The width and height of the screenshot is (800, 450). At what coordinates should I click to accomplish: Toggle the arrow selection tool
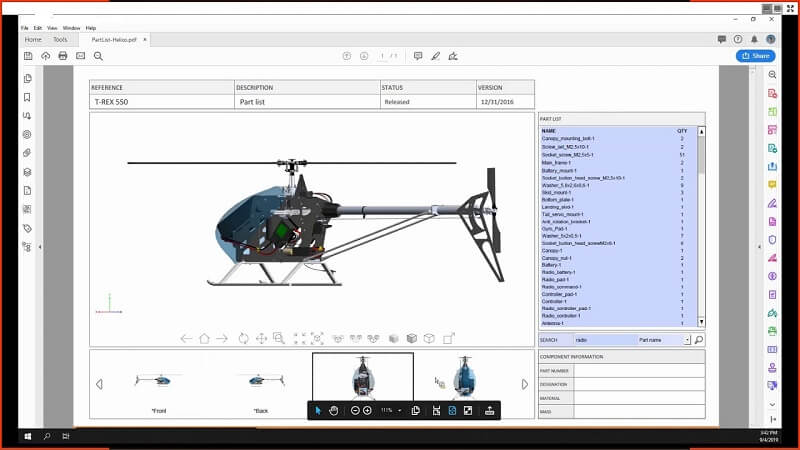click(x=318, y=410)
